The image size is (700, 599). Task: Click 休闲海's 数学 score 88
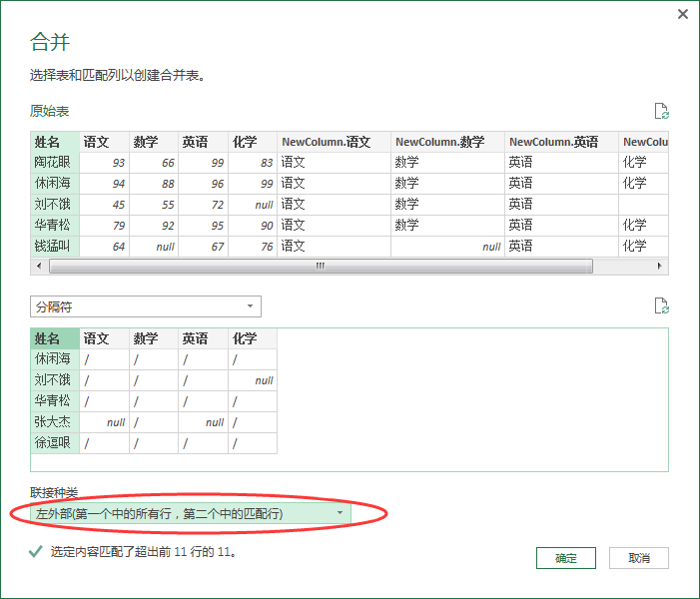click(154, 184)
